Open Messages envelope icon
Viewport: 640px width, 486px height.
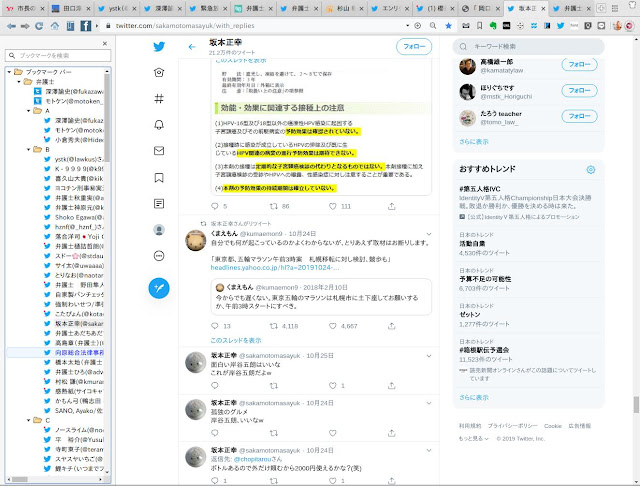(x=159, y=151)
